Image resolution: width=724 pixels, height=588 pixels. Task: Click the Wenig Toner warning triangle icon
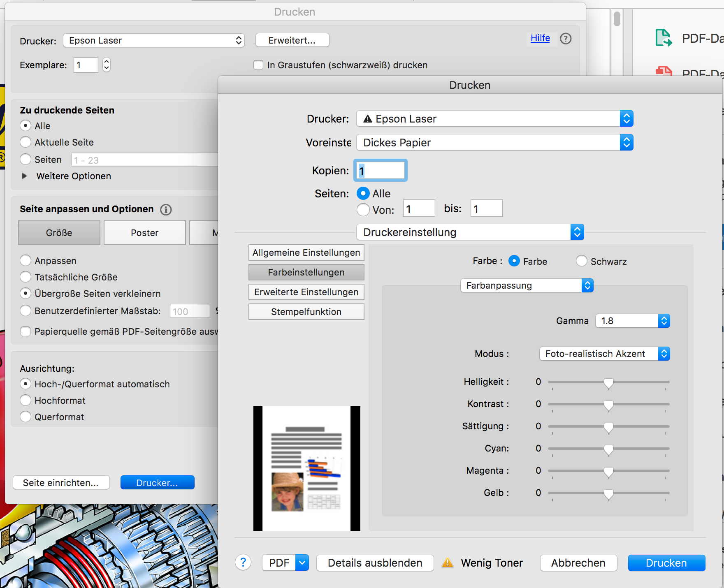click(447, 563)
